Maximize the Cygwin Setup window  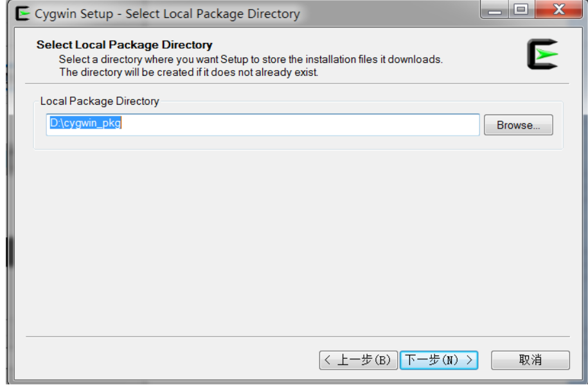click(521, 9)
